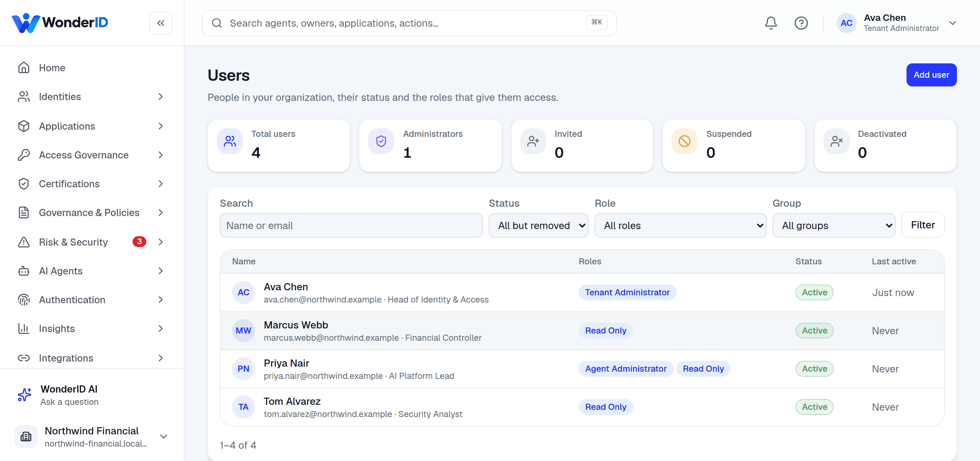The width and height of the screenshot is (980, 461).
Task: Click the search magnifier icon
Action: [217, 23]
